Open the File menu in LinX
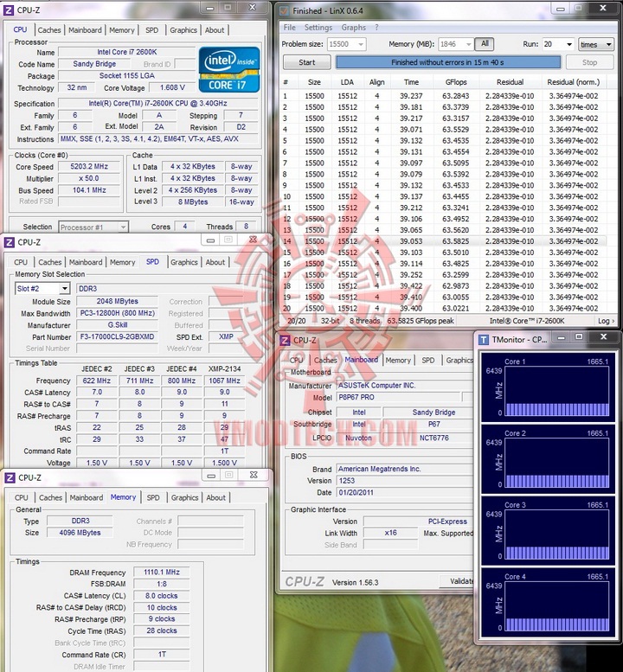The image size is (623, 672). tap(289, 28)
